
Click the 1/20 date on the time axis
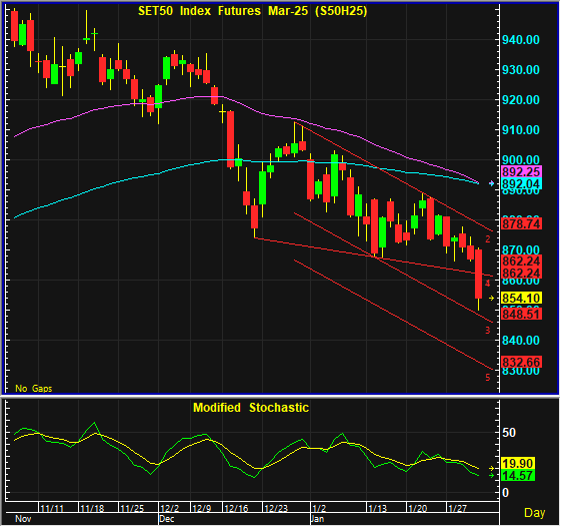tap(418, 508)
